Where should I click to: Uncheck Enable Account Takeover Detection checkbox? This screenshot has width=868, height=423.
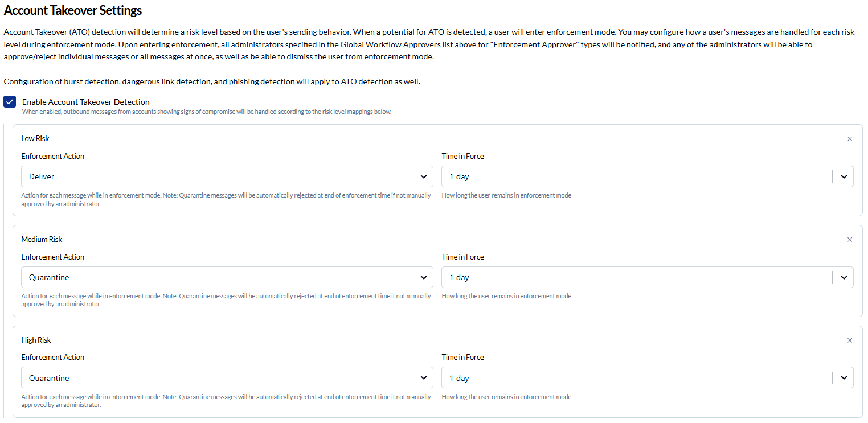coord(10,102)
